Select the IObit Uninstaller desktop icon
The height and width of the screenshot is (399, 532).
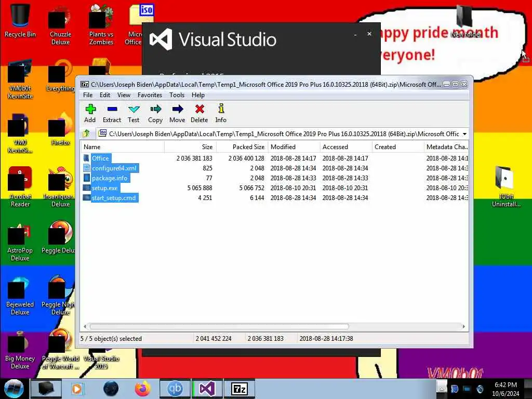click(x=506, y=187)
